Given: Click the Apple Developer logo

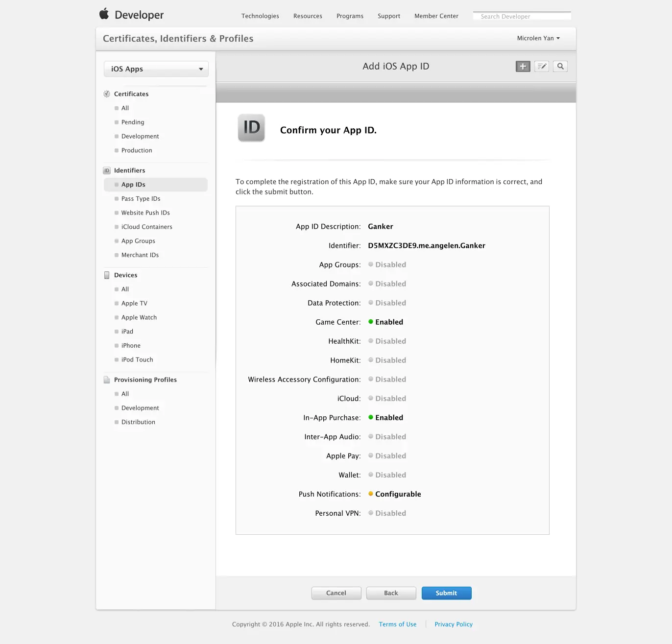Looking at the screenshot, I should [x=131, y=15].
